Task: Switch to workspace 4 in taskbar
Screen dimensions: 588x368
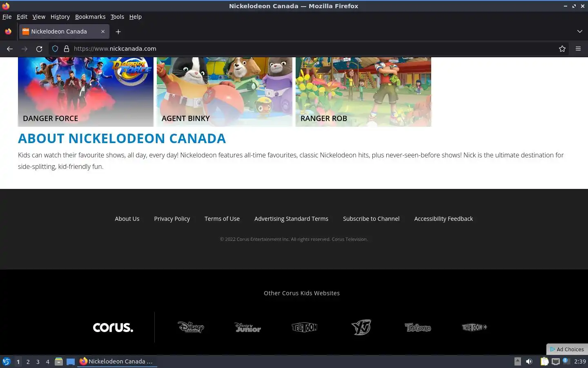Action: pyautogui.click(x=47, y=361)
